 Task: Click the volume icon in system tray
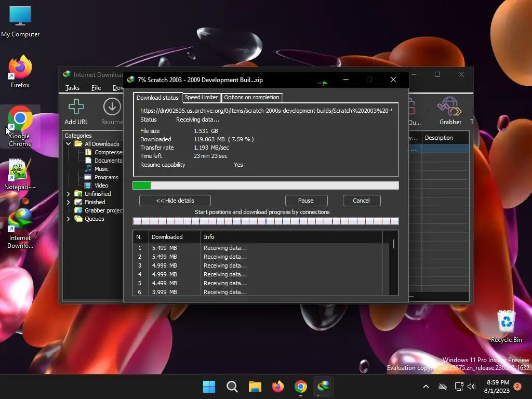(x=471, y=387)
